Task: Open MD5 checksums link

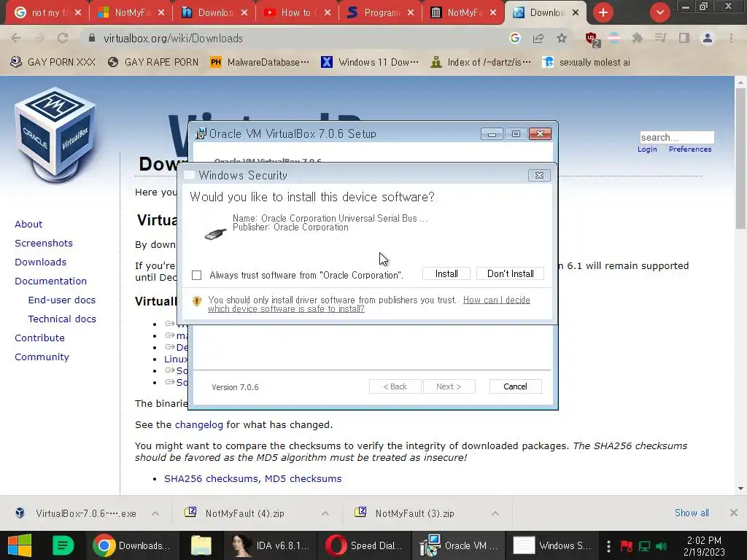Action: [x=303, y=478]
